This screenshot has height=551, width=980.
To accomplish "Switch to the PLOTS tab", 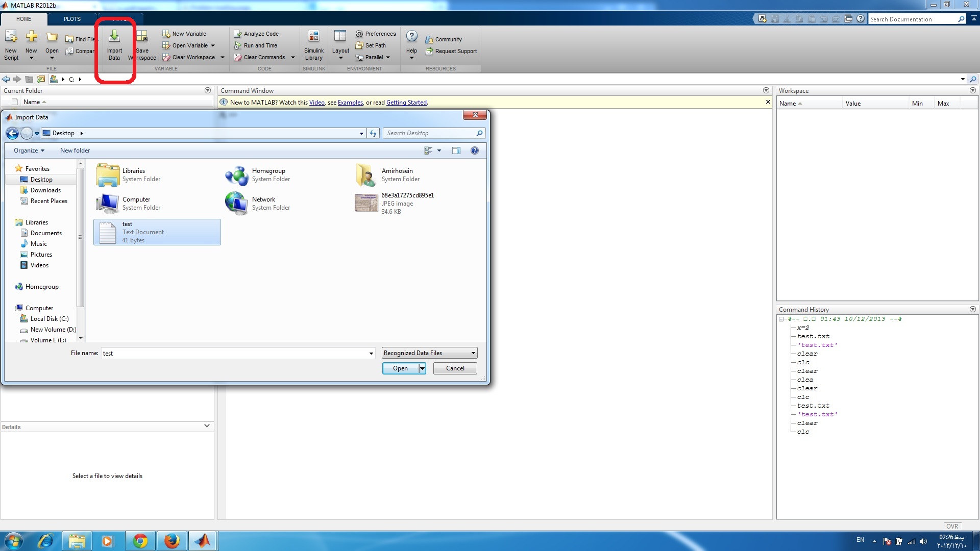I will [72, 19].
